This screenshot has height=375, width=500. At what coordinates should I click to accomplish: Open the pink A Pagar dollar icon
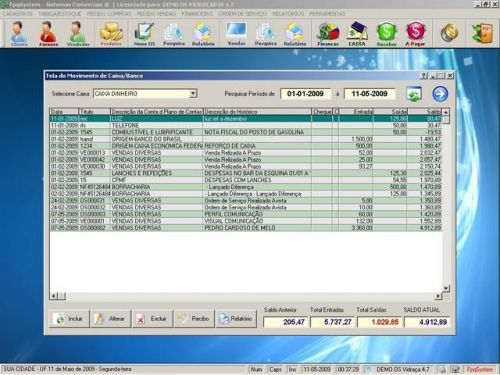(415, 33)
